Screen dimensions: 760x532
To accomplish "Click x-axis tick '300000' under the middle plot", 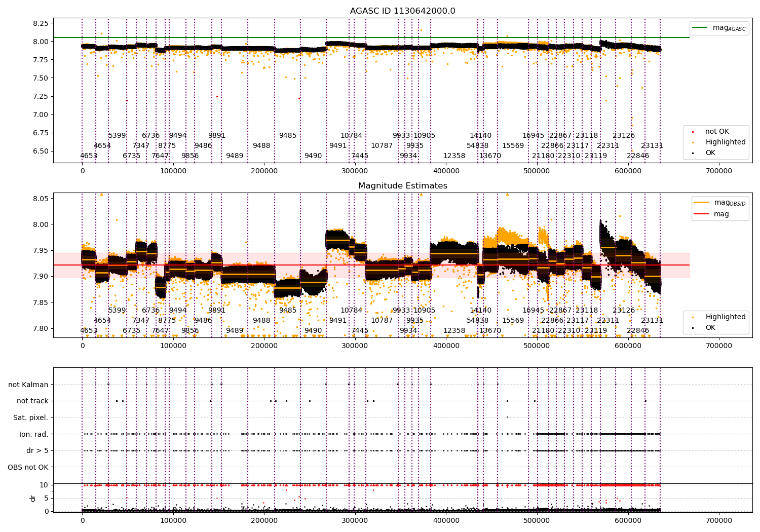I will pos(355,346).
